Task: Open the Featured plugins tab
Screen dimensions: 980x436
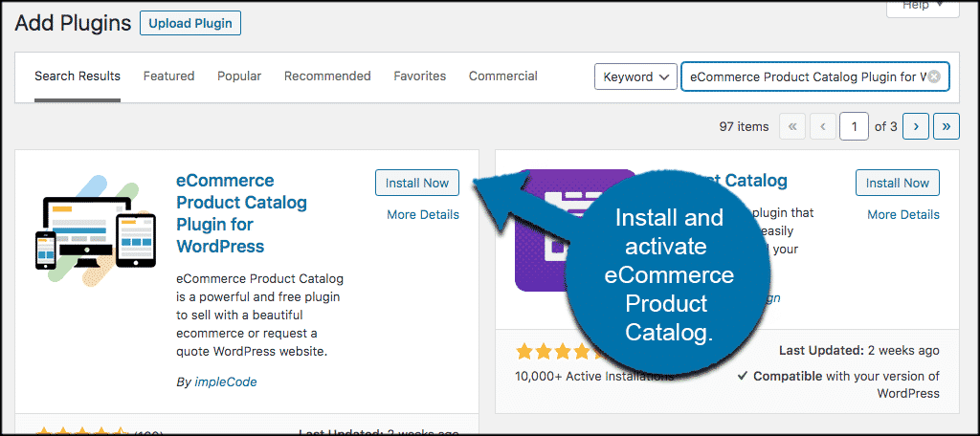Action: 168,76
